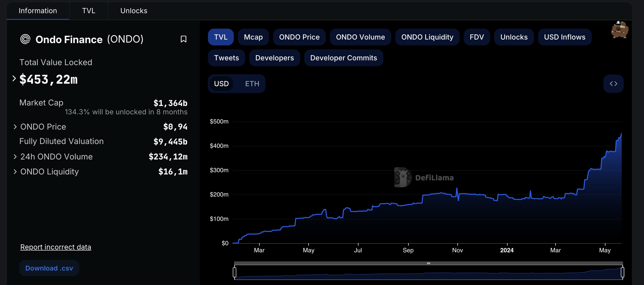Bookmark Ondo Finance protocol
Image resolution: width=644 pixels, height=285 pixels.
point(183,39)
